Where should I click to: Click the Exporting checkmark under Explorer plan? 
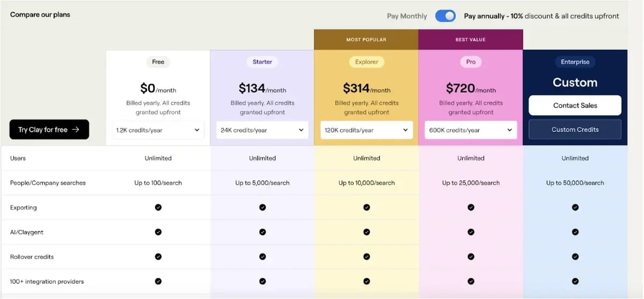(x=367, y=207)
